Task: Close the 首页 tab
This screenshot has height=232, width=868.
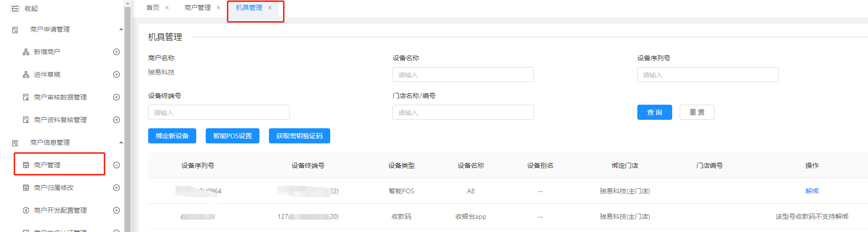Action: [167, 8]
